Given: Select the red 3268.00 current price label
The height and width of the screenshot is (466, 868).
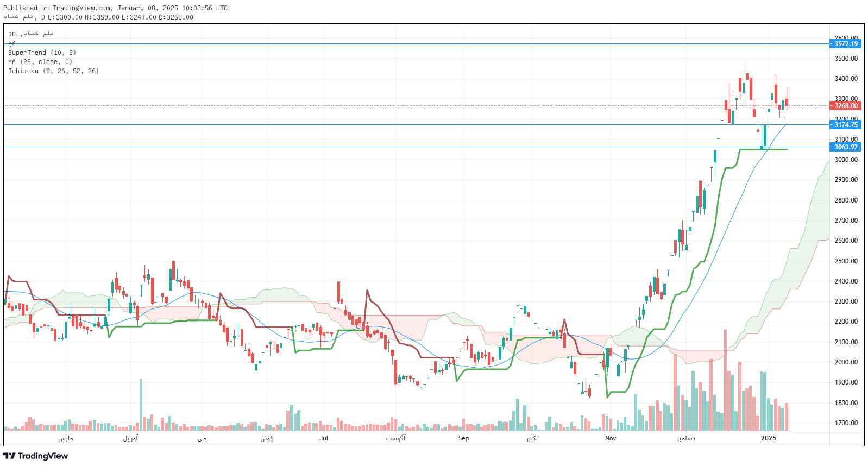Looking at the screenshot, I should pyautogui.click(x=846, y=106).
